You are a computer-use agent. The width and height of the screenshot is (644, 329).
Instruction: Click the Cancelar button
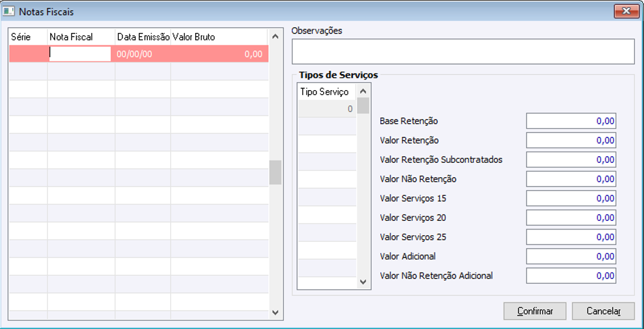tap(603, 310)
